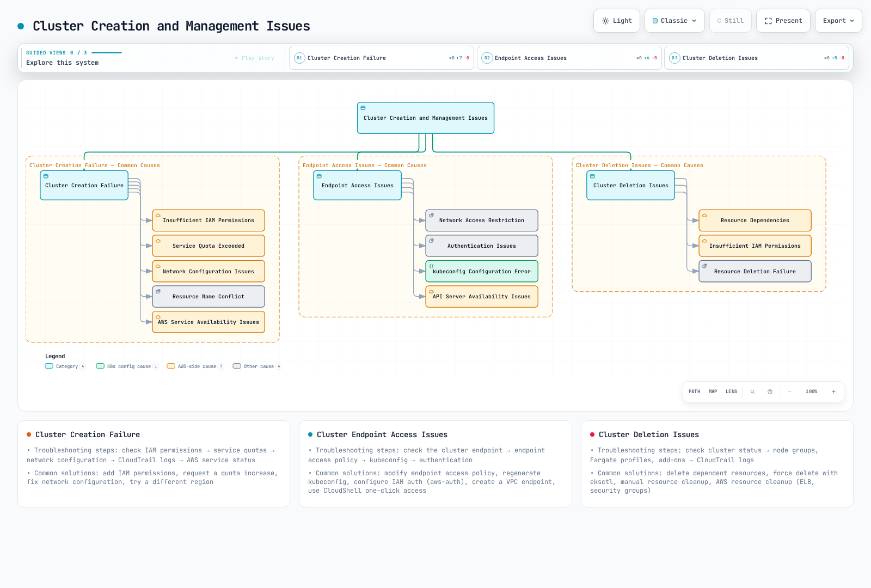Select guided view 01 Cluster Creation Failure
Viewport: 871px width, 588px height.
(382, 58)
